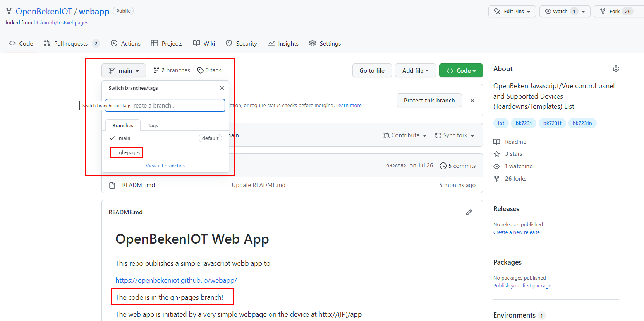Open the Security tab
The height and width of the screenshot is (321, 644).
point(241,43)
